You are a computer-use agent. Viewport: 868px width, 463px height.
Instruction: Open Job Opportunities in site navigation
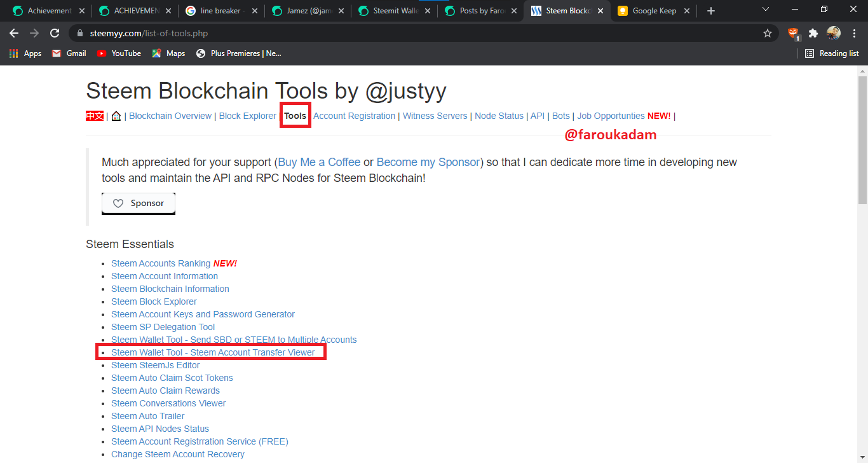click(611, 116)
